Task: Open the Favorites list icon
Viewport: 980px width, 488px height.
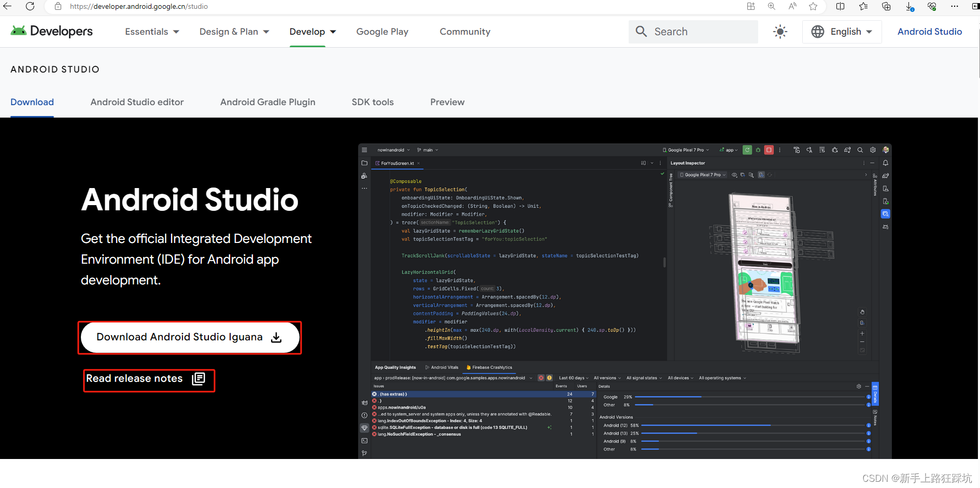Action: pyautogui.click(x=863, y=6)
